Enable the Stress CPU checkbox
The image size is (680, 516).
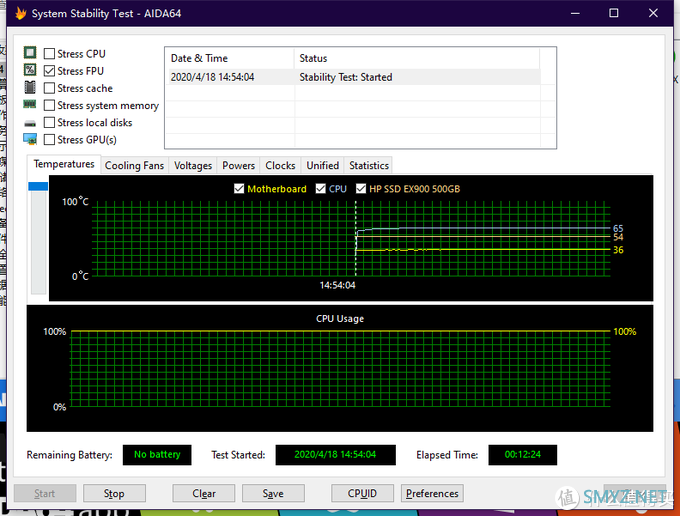(49, 54)
